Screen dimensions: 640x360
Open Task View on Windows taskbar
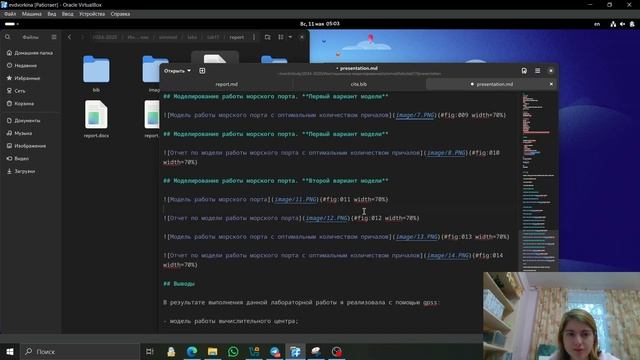tap(150, 351)
